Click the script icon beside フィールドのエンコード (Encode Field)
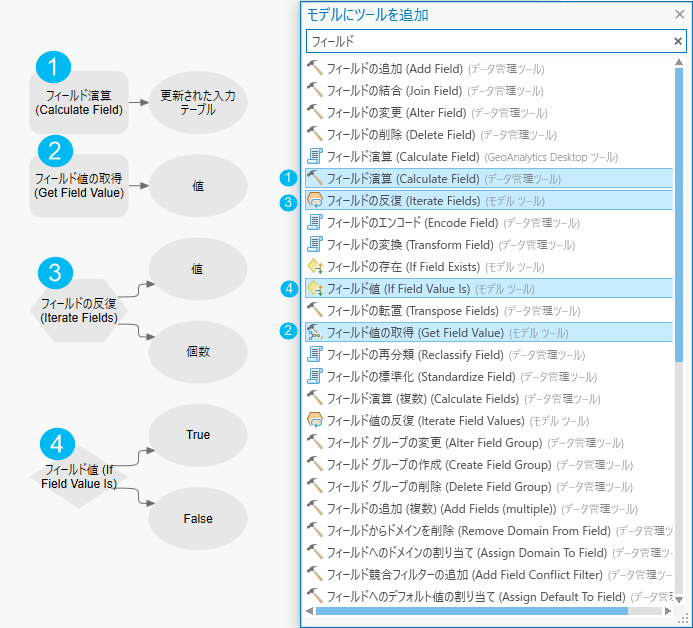693x628 pixels. point(315,223)
